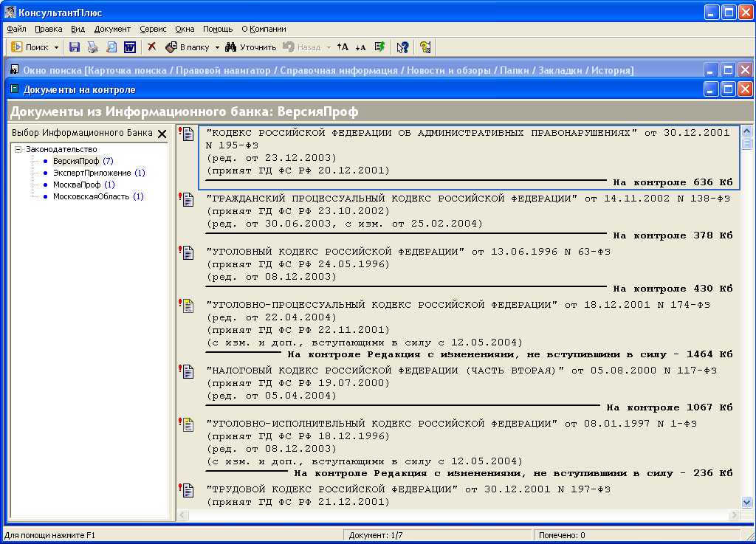Open Уголовно-процессуальный кодекс document
Viewport: 756px width, 544px height.
[x=467, y=330]
